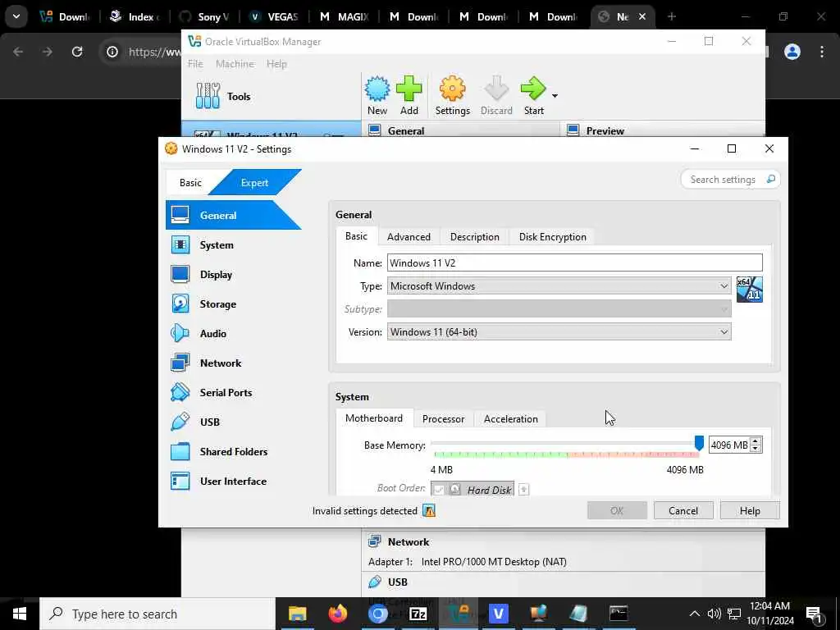840x630 pixels.
Task: Expand the browser tab list chevron
Action: coord(16,16)
